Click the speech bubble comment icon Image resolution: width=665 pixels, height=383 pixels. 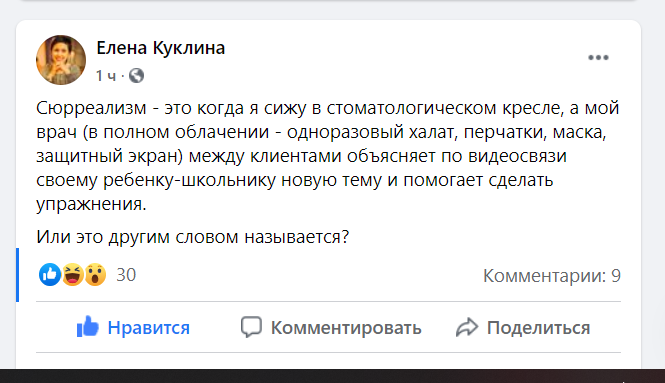(251, 327)
